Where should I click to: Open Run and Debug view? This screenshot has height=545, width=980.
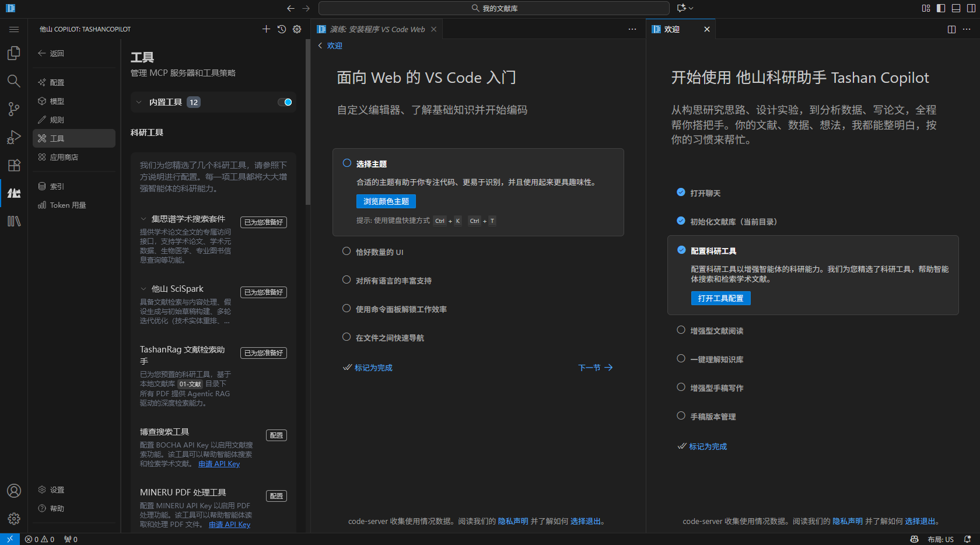pyautogui.click(x=14, y=137)
